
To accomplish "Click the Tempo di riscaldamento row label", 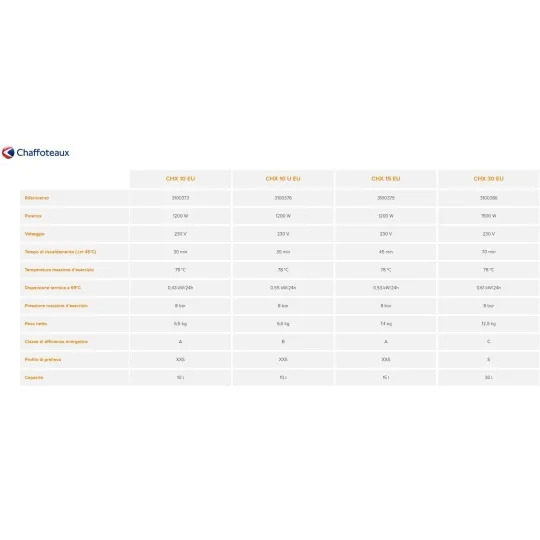I will point(60,252).
